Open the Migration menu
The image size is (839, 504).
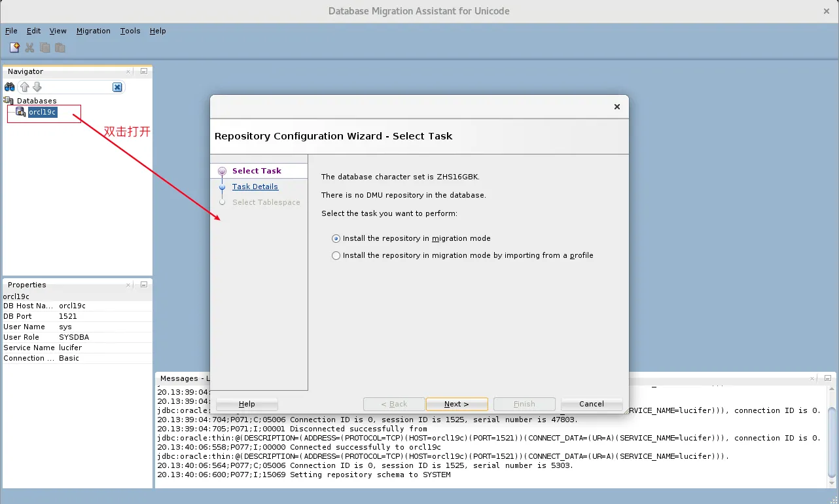point(94,31)
